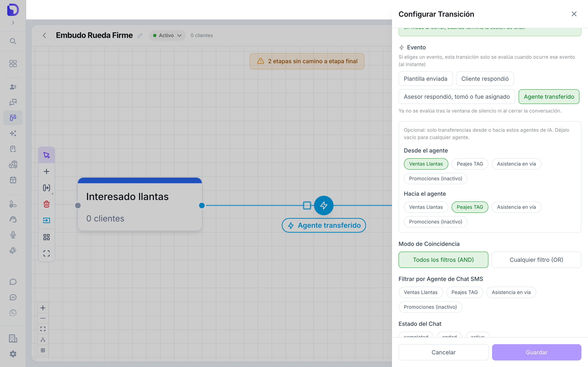This screenshot has height=367, width=588.
Task: Open settings gear in the sidebar
Action: pos(13,354)
